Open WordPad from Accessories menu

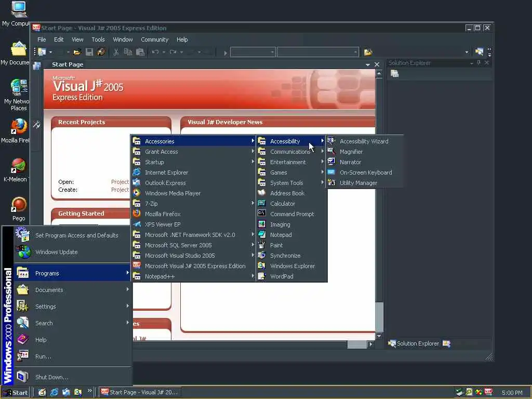tap(291, 276)
